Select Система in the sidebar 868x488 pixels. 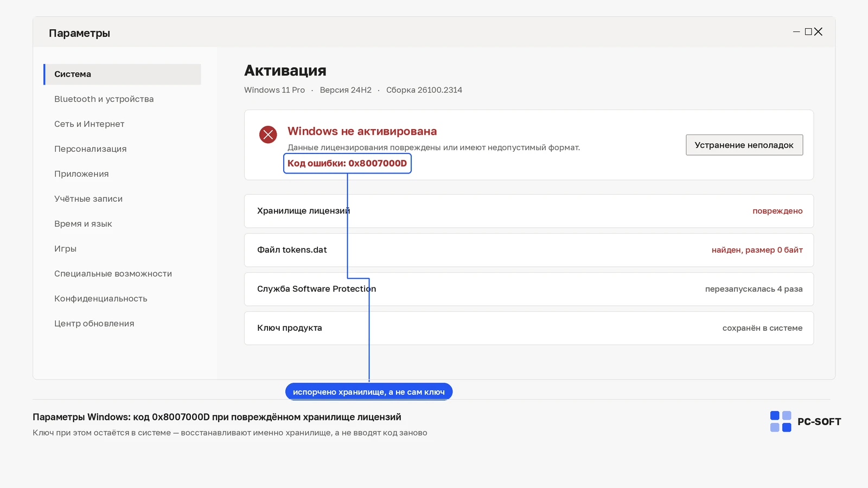point(123,74)
